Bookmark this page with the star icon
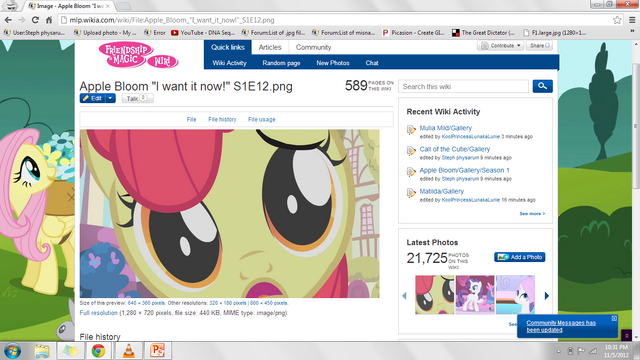 [617, 20]
